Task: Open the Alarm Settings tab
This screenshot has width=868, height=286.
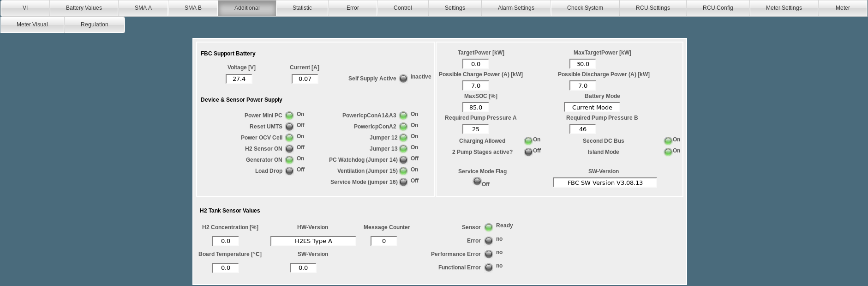Action: [516, 8]
